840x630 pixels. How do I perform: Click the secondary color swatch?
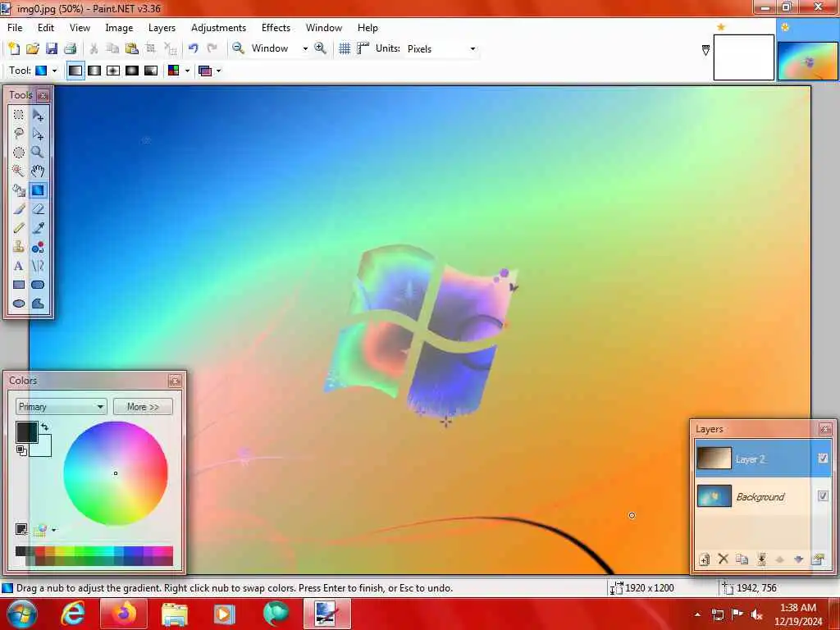click(43, 449)
